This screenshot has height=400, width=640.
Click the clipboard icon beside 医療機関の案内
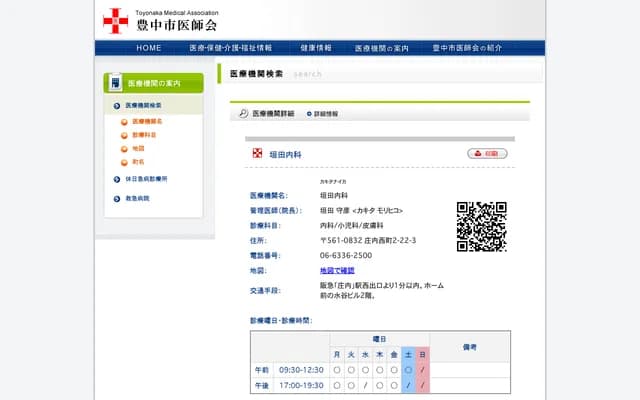click(116, 83)
